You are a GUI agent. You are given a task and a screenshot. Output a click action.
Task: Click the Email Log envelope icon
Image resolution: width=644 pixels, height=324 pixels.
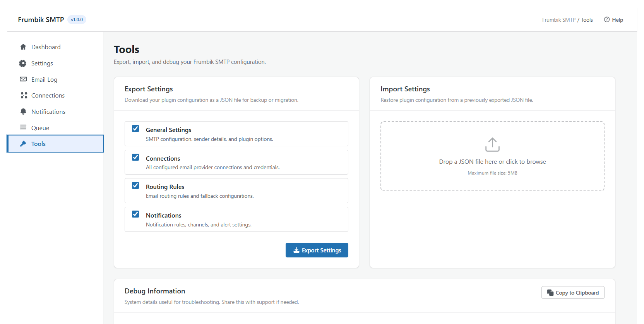click(x=23, y=79)
